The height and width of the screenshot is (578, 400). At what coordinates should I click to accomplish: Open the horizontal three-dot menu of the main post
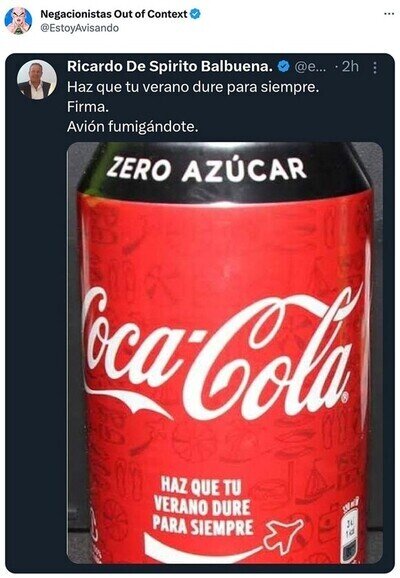click(x=389, y=14)
